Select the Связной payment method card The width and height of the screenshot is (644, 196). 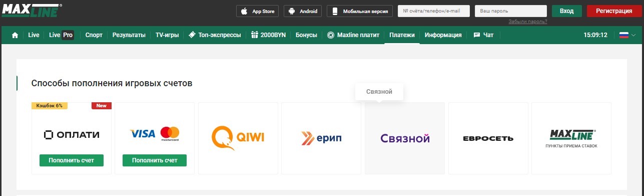pos(405,138)
